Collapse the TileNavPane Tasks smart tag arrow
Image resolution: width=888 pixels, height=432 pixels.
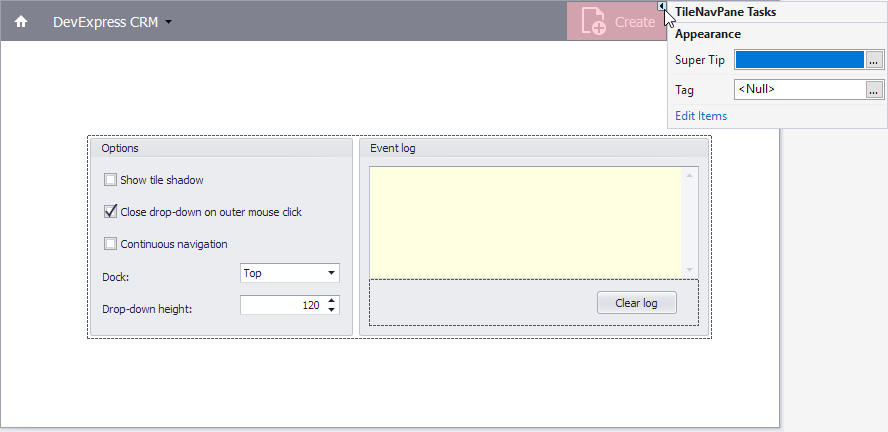(661, 6)
